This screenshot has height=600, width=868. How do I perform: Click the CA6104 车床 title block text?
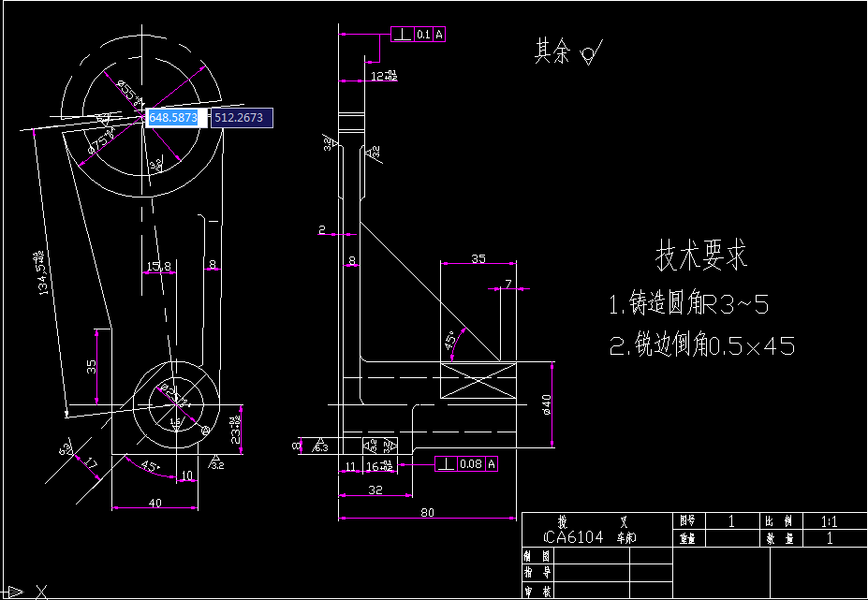[590, 535]
